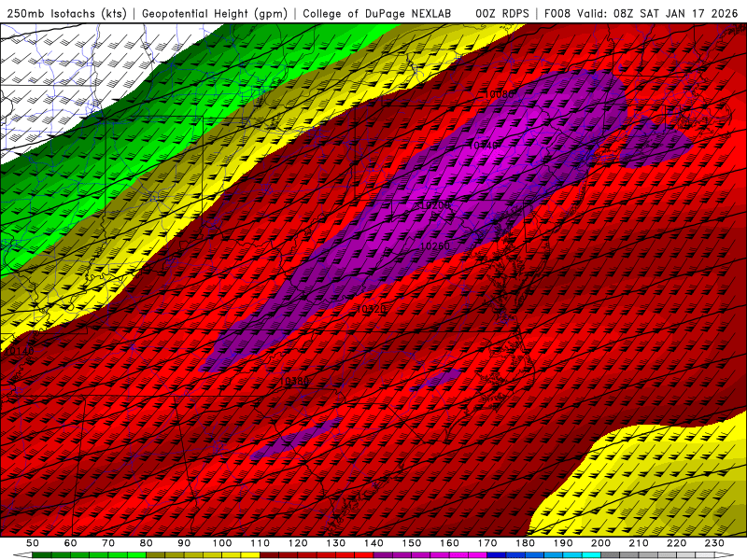Click the 10260 height contour label

tap(434, 245)
